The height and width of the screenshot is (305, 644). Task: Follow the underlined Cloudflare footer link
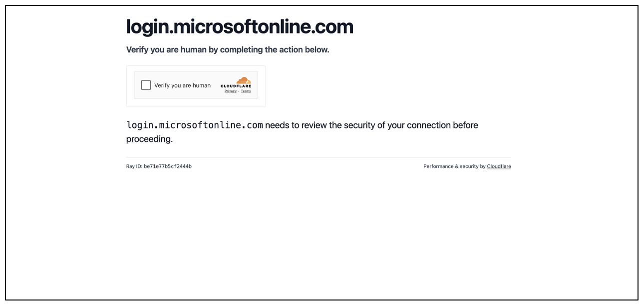coord(499,166)
